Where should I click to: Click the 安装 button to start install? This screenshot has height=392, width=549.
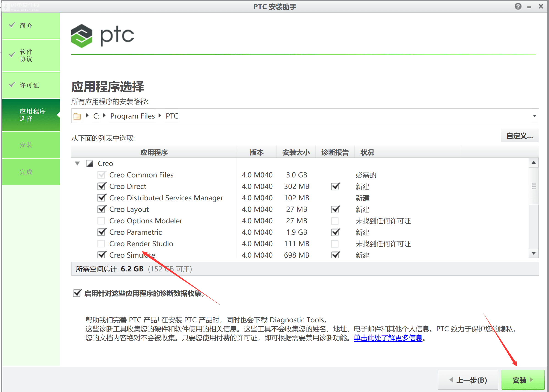[x=523, y=380]
